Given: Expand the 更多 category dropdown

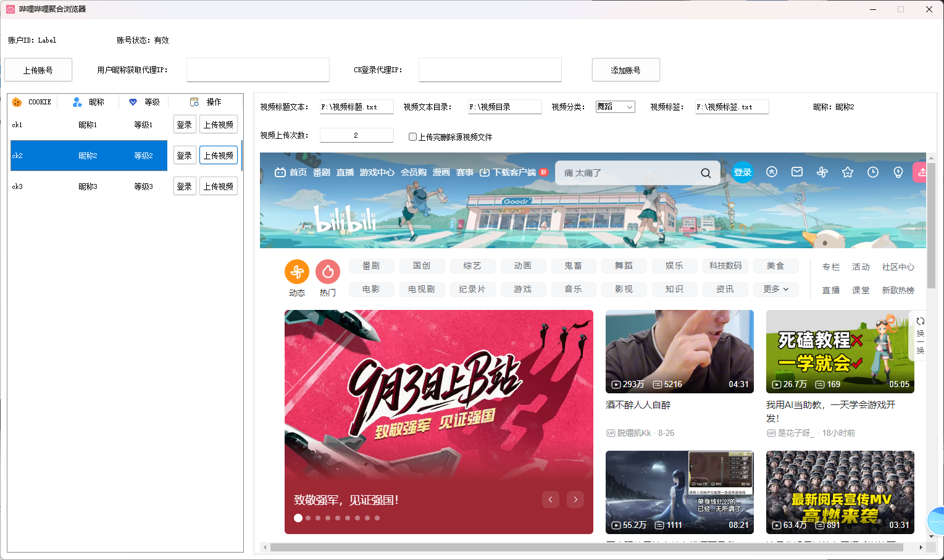Looking at the screenshot, I should click(775, 289).
